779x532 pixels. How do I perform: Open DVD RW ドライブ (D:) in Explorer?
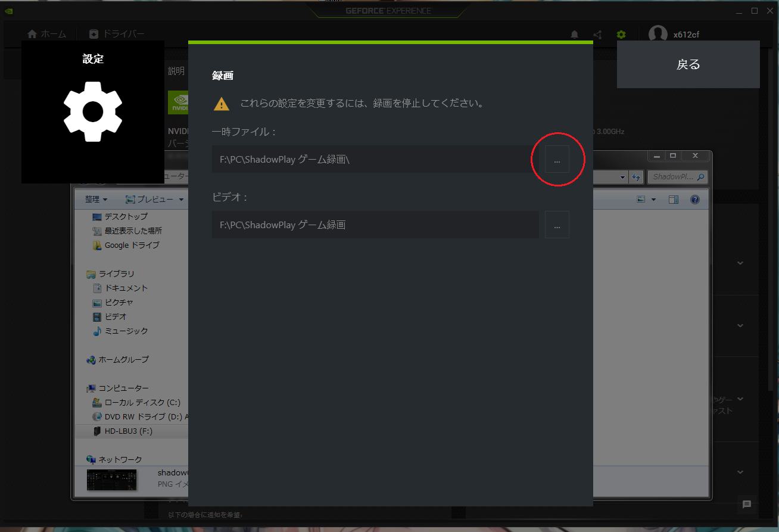point(140,416)
